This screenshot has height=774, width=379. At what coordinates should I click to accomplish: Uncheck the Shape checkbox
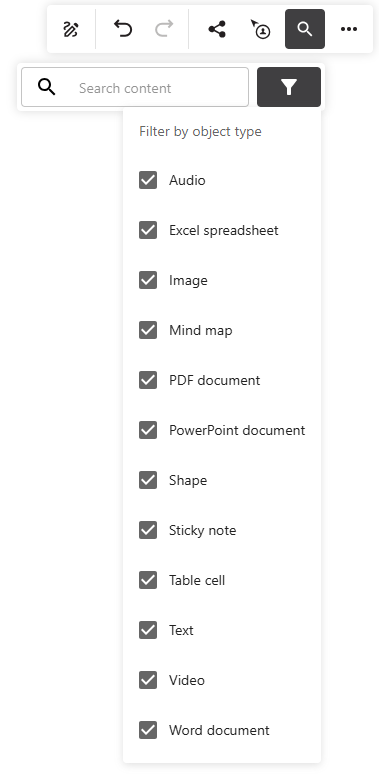[x=148, y=480]
